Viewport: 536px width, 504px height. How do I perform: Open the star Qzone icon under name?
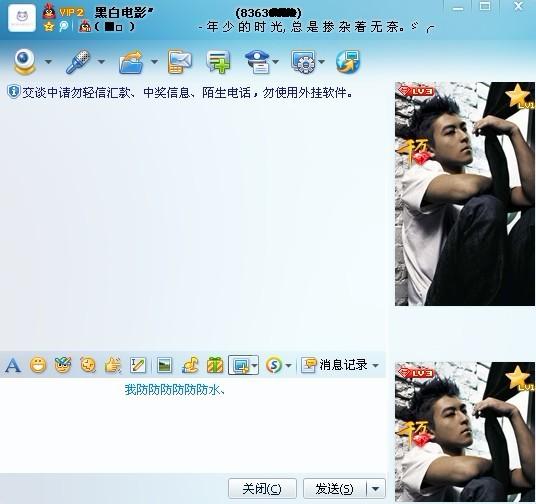point(49,26)
